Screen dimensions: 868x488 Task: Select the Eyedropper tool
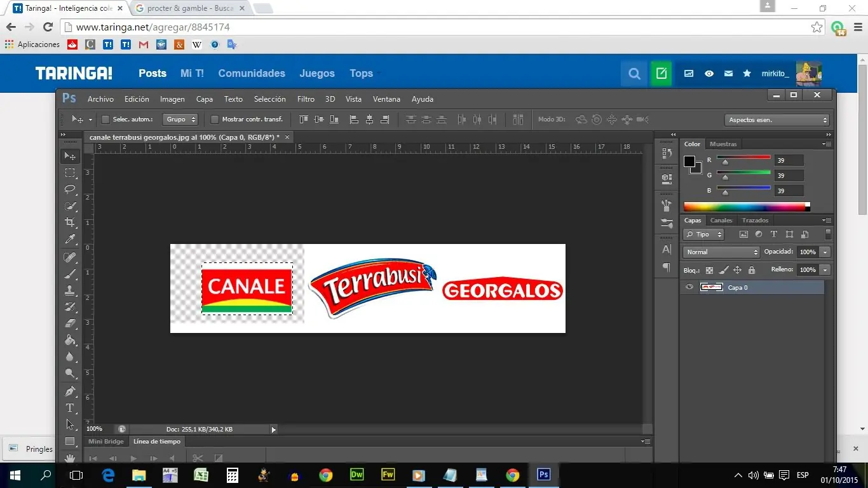[70, 240]
